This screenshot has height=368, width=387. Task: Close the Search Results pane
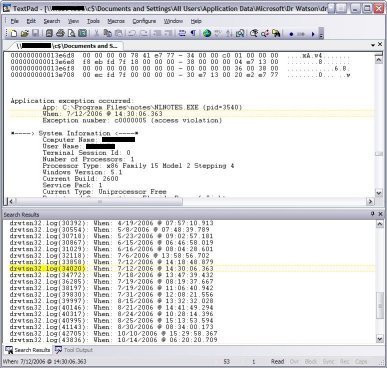[x=380, y=214]
